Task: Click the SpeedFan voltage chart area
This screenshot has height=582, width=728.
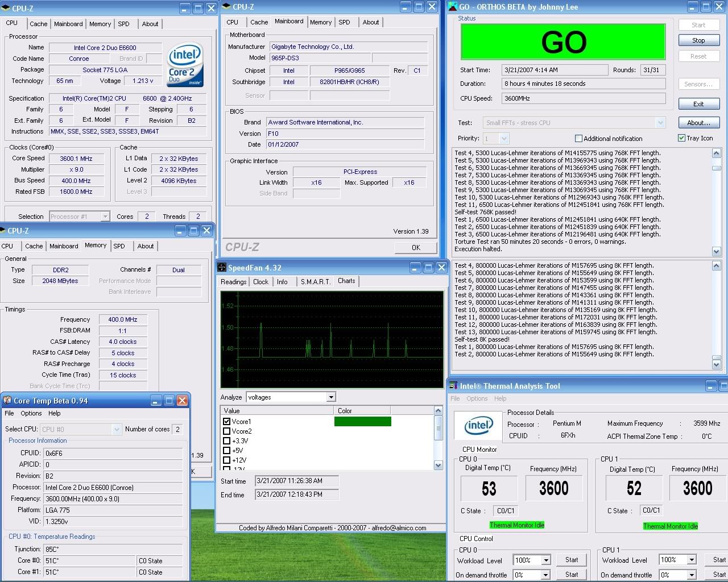Action: click(x=332, y=339)
